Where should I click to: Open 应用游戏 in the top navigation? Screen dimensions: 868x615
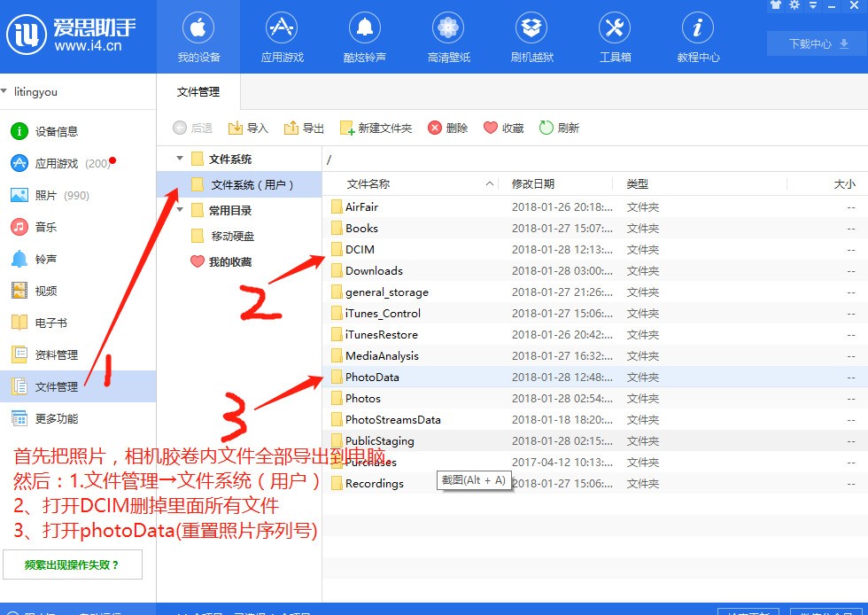point(282,37)
